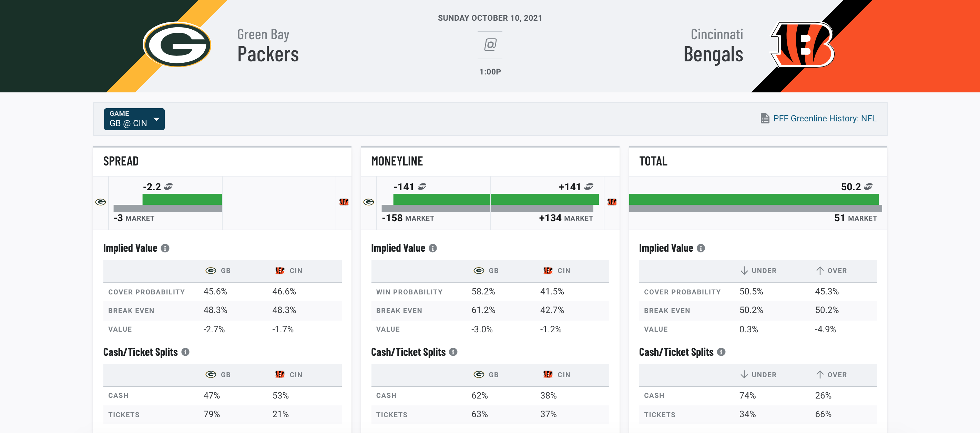
Task: Click the Cincinnati Bengals team name
Action: click(713, 46)
